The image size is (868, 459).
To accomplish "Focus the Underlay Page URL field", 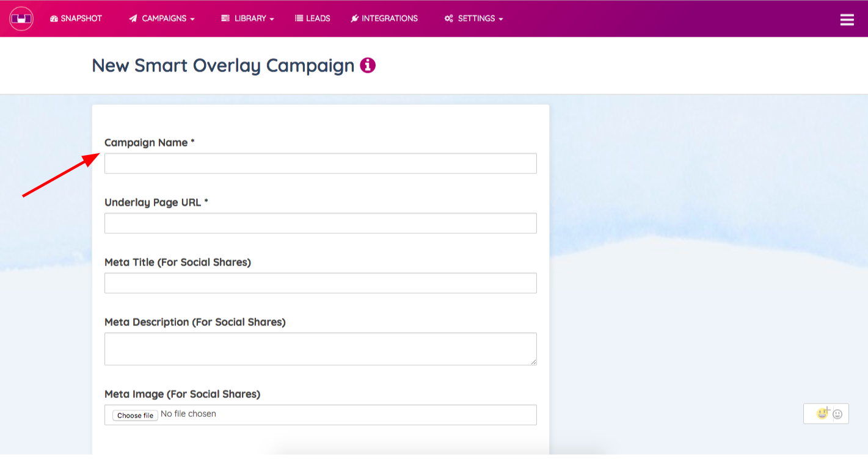I will click(x=321, y=223).
